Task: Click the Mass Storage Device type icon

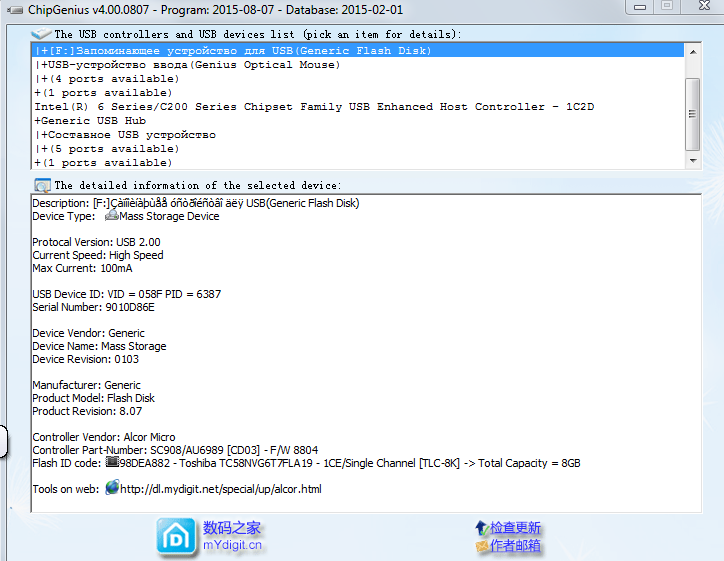Action: click(112, 216)
